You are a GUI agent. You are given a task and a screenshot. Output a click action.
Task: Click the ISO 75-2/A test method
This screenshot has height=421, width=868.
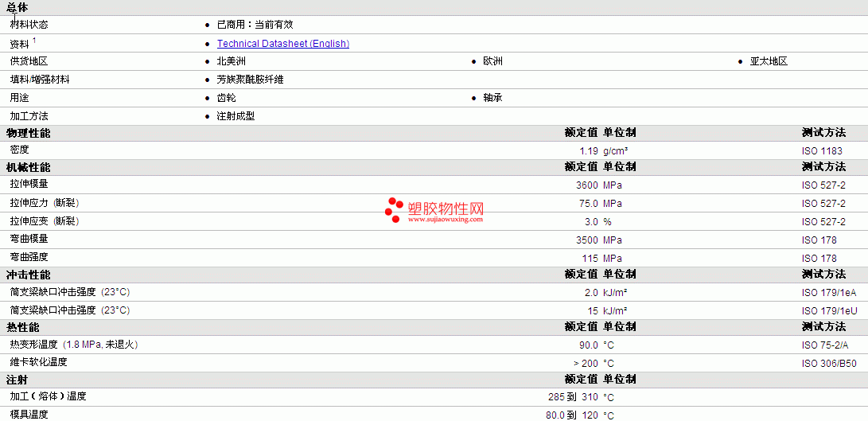click(x=825, y=345)
